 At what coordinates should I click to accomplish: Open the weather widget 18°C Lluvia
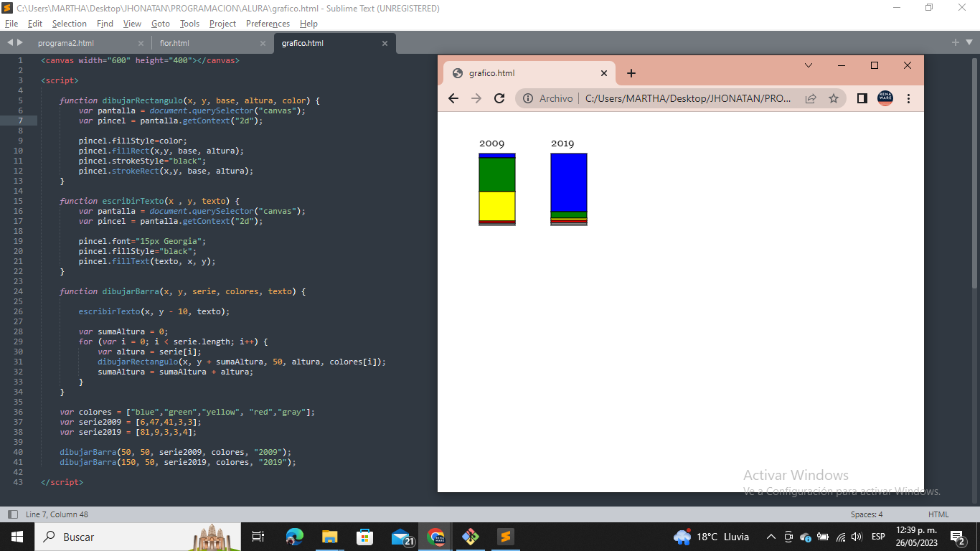[x=711, y=537]
